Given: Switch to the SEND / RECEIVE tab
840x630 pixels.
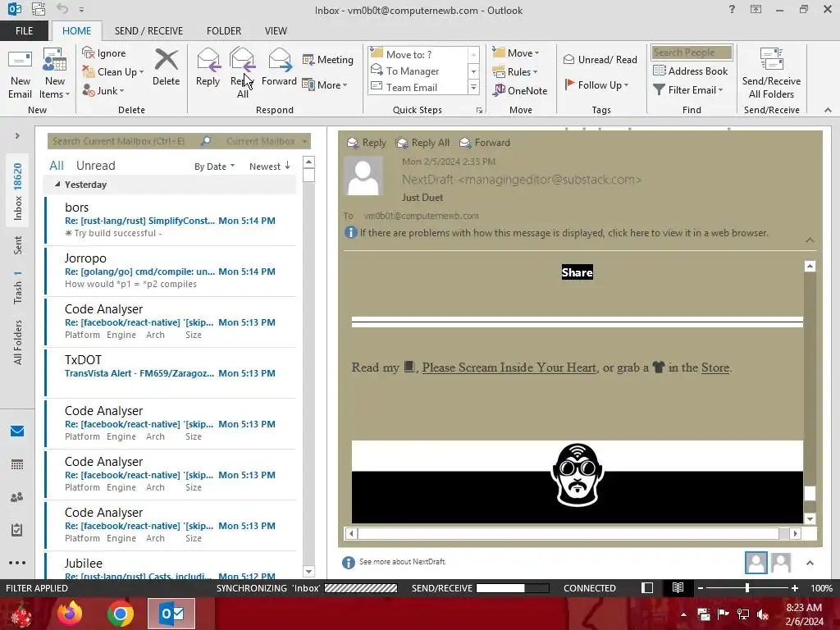Looking at the screenshot, I should click(149, 31).
